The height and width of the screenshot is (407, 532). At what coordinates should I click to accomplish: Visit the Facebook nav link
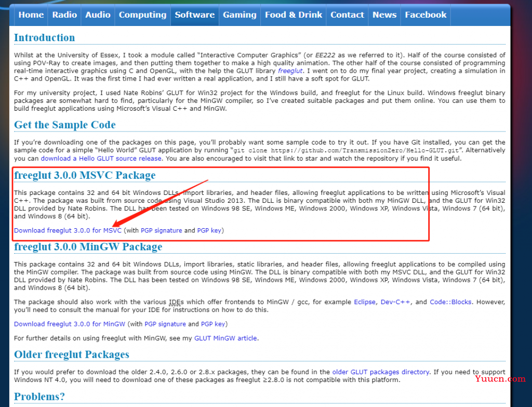click(425, 15)
